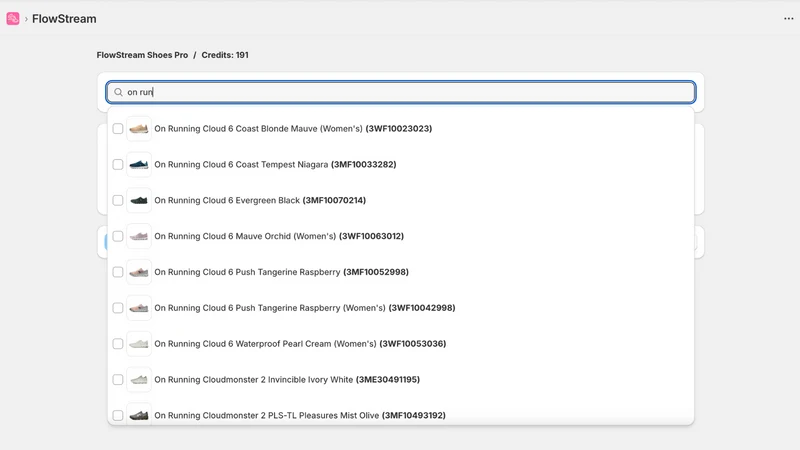Click the magnifier icon in the search field
The height and width of the screenshot is (450, 800).
(118, 92)
